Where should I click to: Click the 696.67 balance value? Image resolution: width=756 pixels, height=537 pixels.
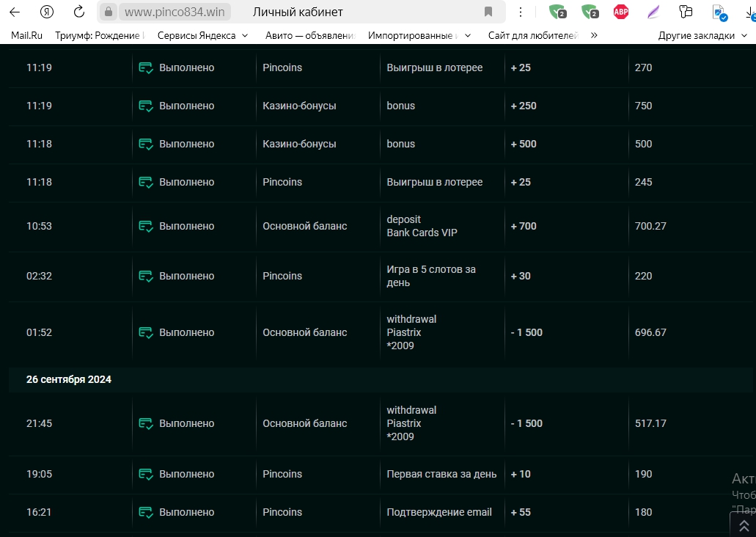coord(650,332)
